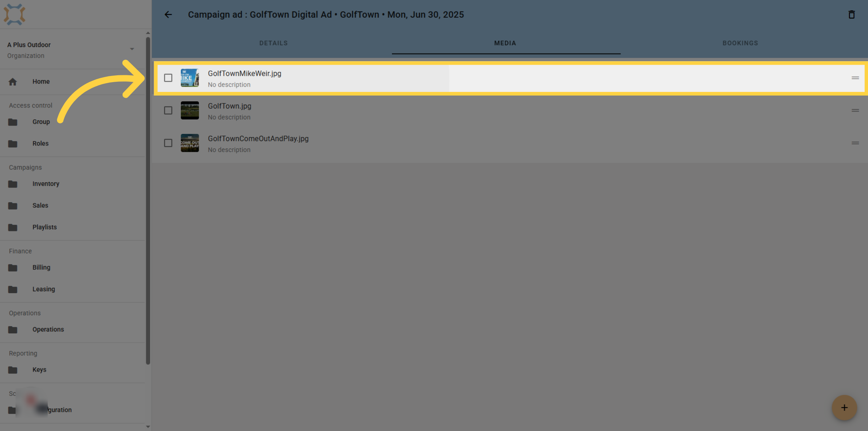Select the GolfTownComeOutAndPlay.jpg file name
The image size is (868, 431).
click(258, 139)
